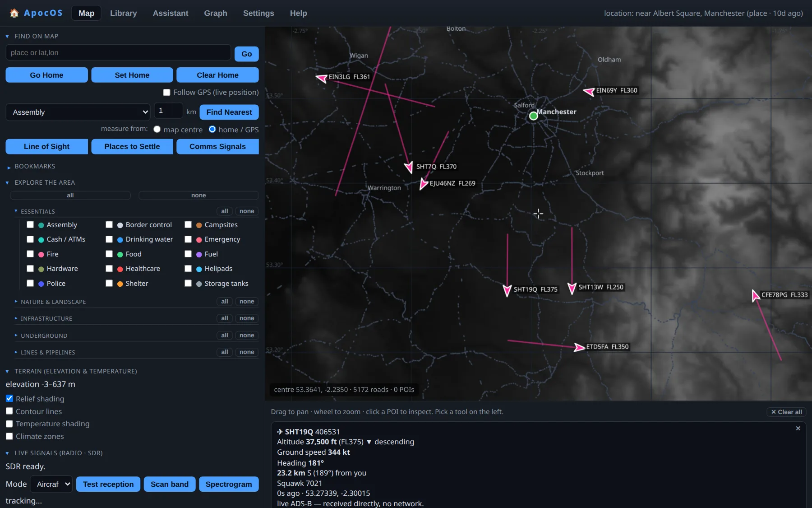Switch to the Assistant tab

(171, 13)
